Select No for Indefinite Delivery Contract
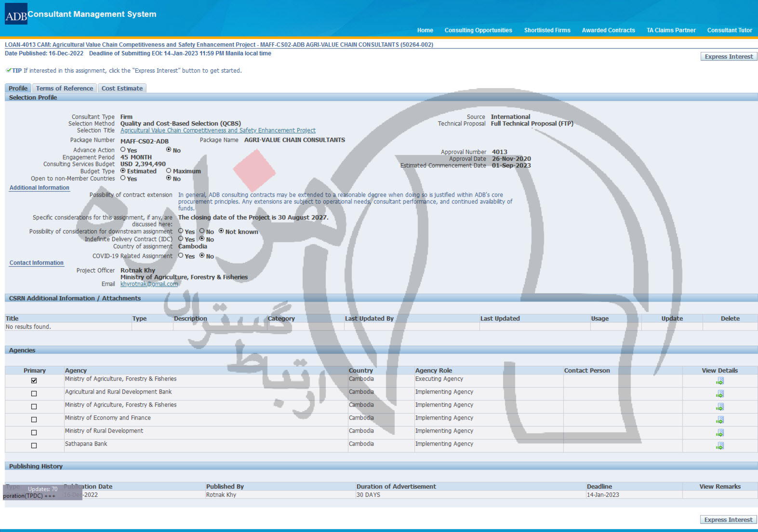 point(202,239)
